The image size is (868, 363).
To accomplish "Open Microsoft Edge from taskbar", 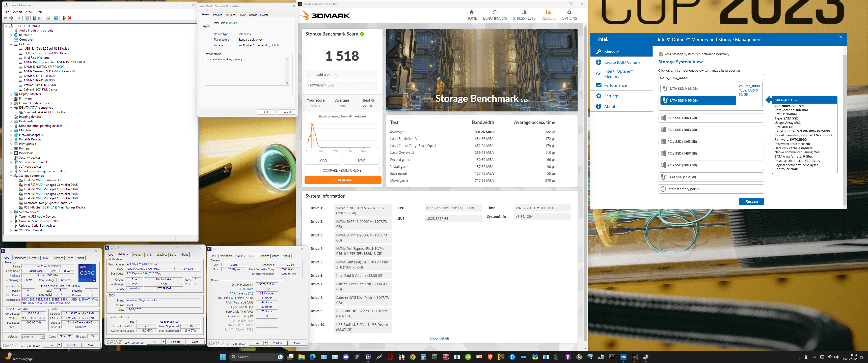I will pyautogui.click(x=312, y=357).
